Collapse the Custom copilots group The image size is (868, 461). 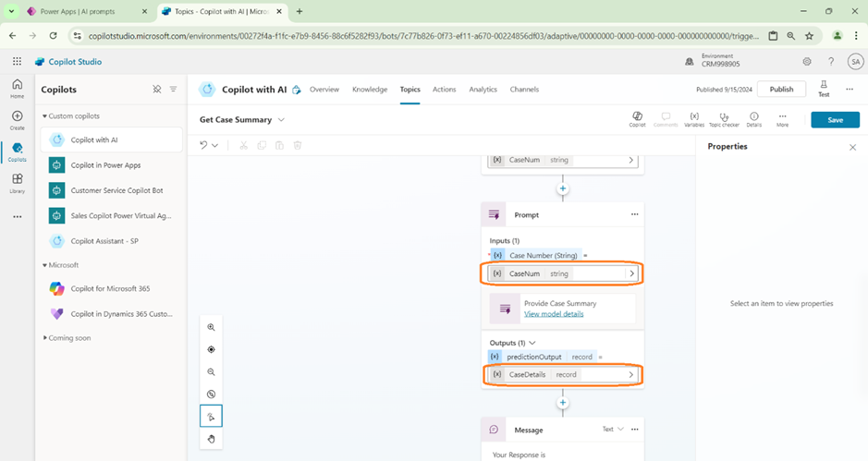[44, 116]
